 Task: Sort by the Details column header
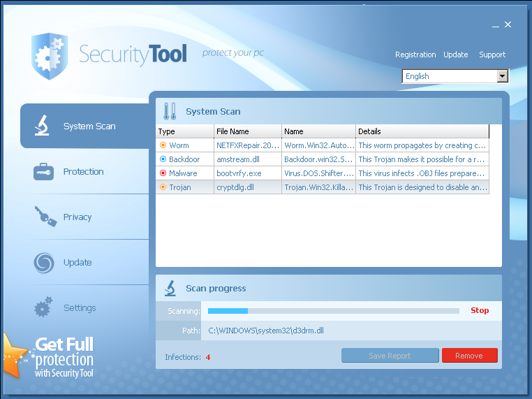[x=422, y=131]
